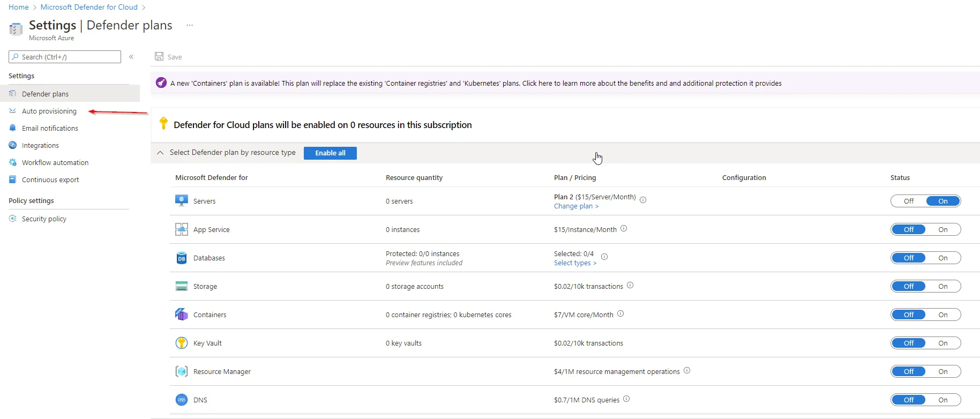
Task: Click '0 container registries; 0 kubernetes cores' text
Action: (448, 315)
